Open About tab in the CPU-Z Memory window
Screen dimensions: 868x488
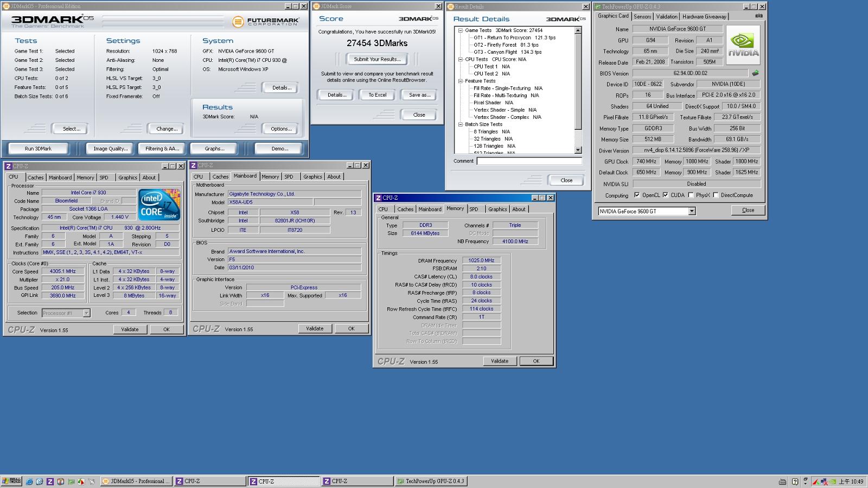pyautogui.click(x=519, y=209)
